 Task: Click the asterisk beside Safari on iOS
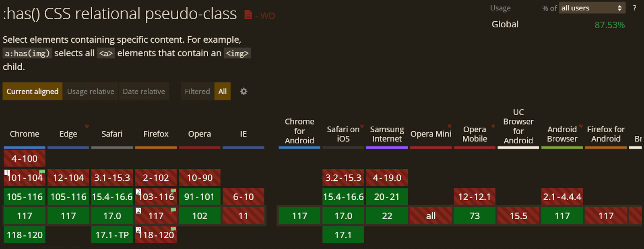tap(361, 126)
